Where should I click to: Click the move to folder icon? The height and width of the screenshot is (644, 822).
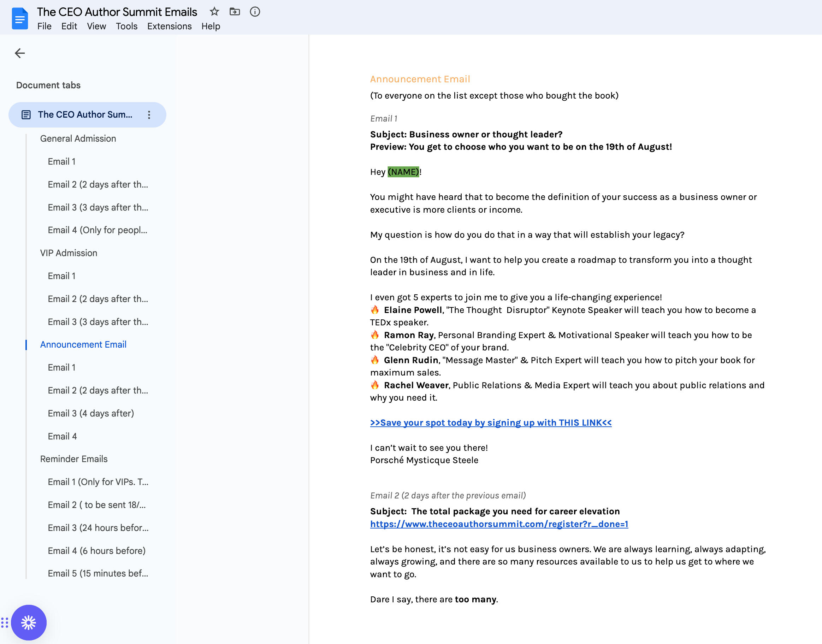[x=235, y=12]
